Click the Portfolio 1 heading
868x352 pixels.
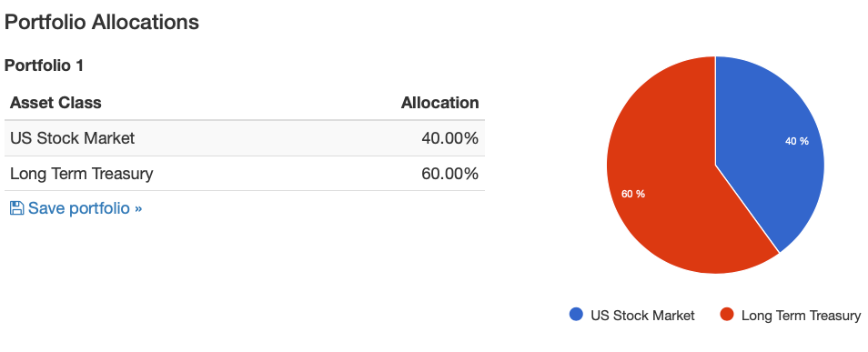click(x=44, y=65)
